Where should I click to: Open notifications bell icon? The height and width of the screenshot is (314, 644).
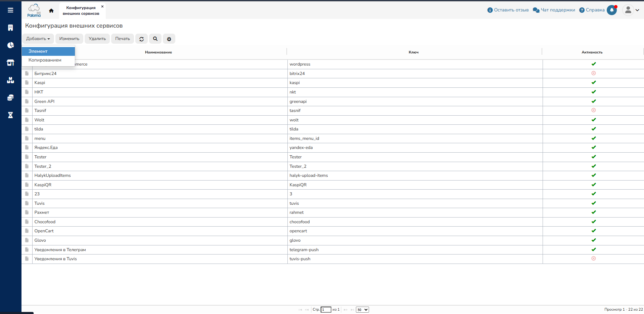coord(612,10)
